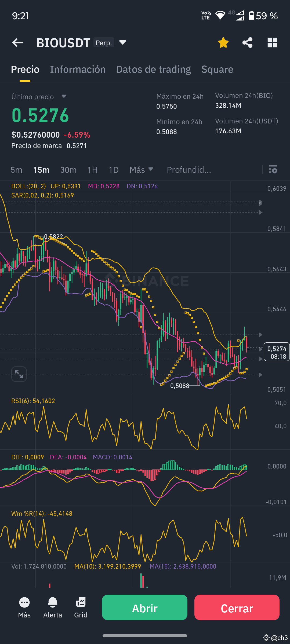290x644 pixels.
Task: Open the Datos de trading tab
Action: pos(154,69)
